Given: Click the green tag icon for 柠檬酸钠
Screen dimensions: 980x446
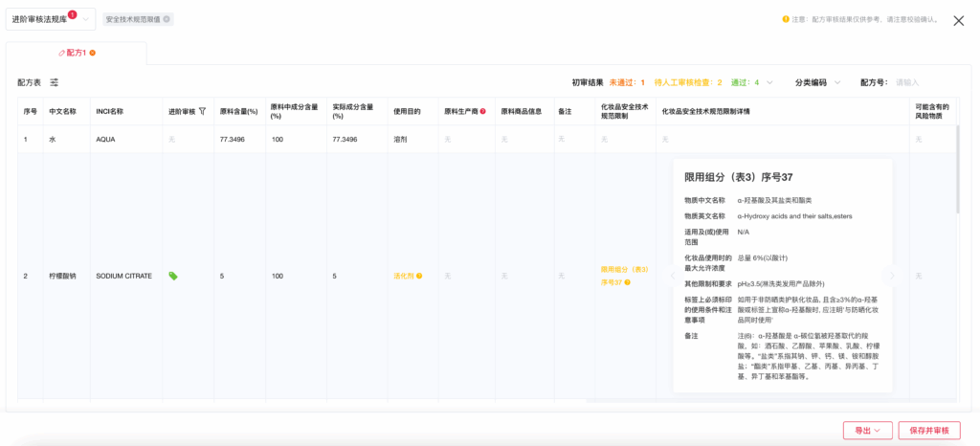Looking at the screenshot, I should click(x=173, y=276).
